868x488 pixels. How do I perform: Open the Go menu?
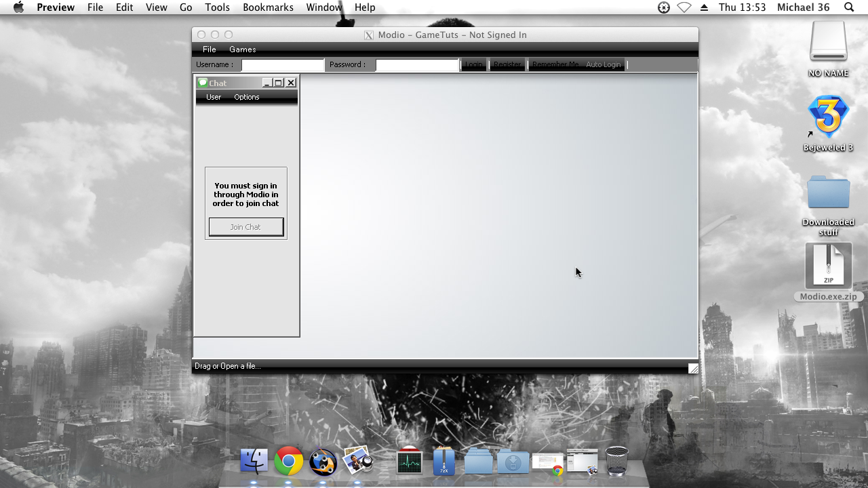point(186,7)
